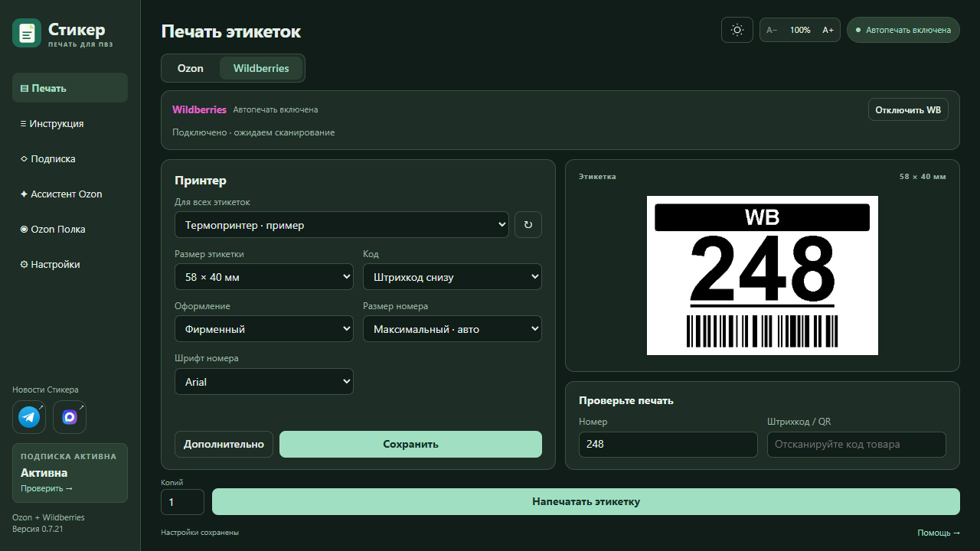Toggle the light theme sun icon
Viewport: 980px width, 551px height.
[737, 30]
